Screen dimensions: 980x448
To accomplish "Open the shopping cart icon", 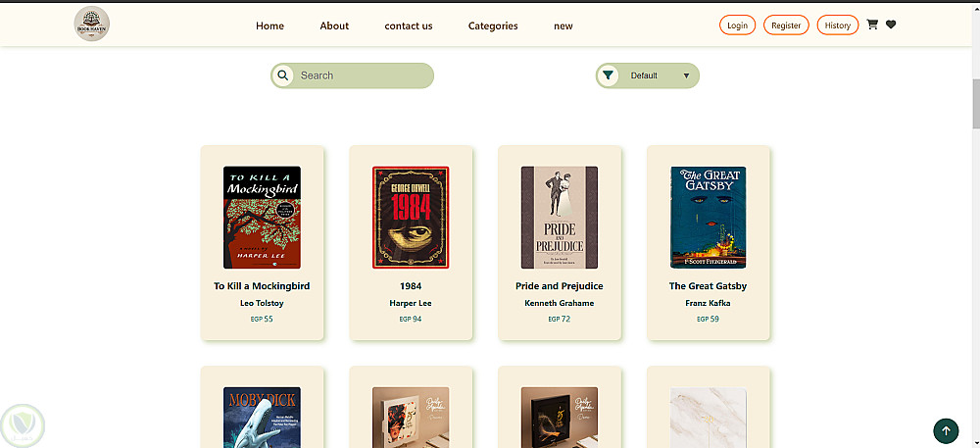I will pyautogui.click(x=872, y=25).
